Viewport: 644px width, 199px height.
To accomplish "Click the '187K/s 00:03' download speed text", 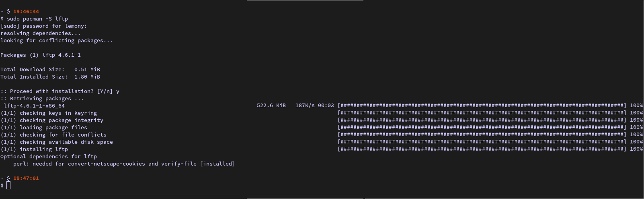I will [x=314, y=106].
